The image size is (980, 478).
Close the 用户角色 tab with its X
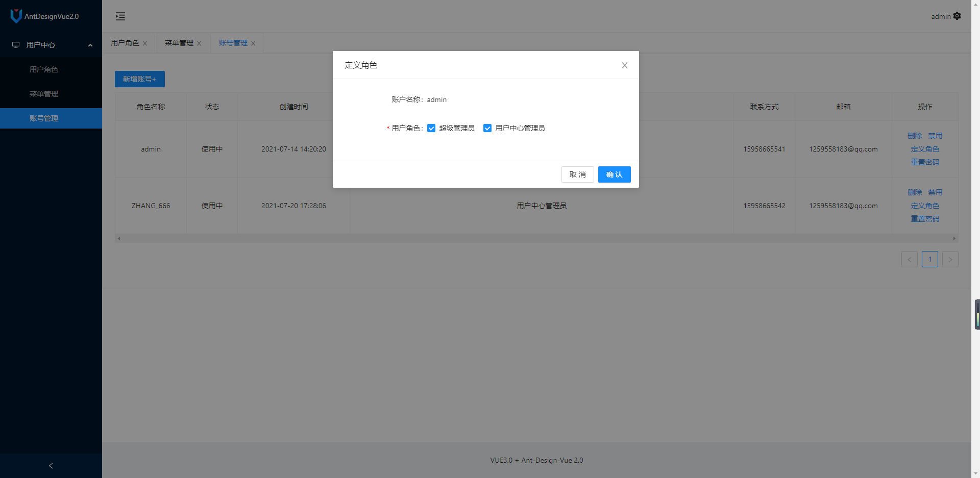coord(145,43)
